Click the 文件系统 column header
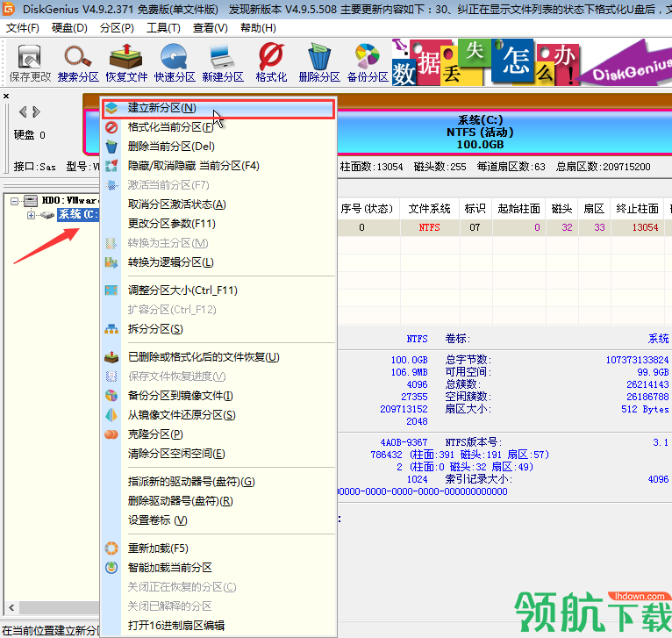This screenshot has width=672, height=638. coord(430,209)
